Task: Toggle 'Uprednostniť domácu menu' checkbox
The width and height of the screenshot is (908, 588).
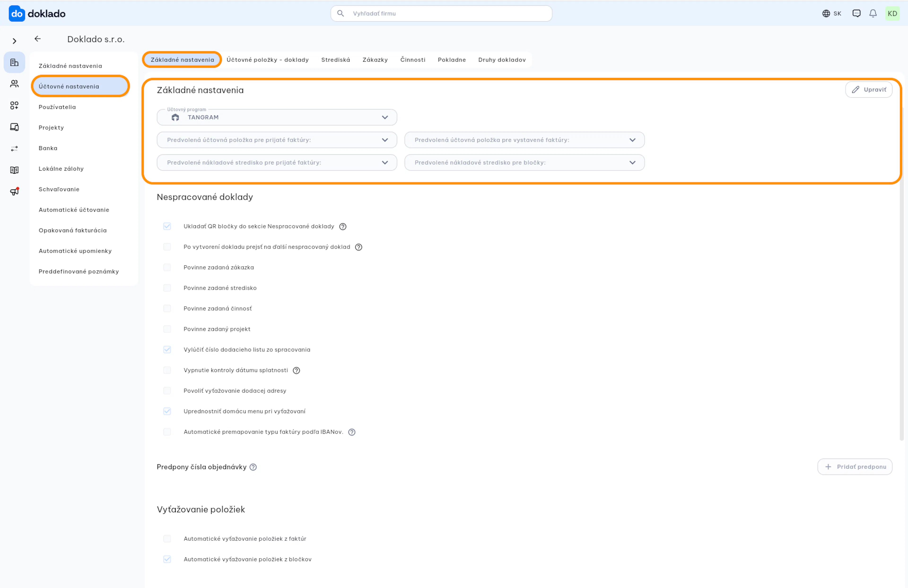Action: tap(167, 411)
